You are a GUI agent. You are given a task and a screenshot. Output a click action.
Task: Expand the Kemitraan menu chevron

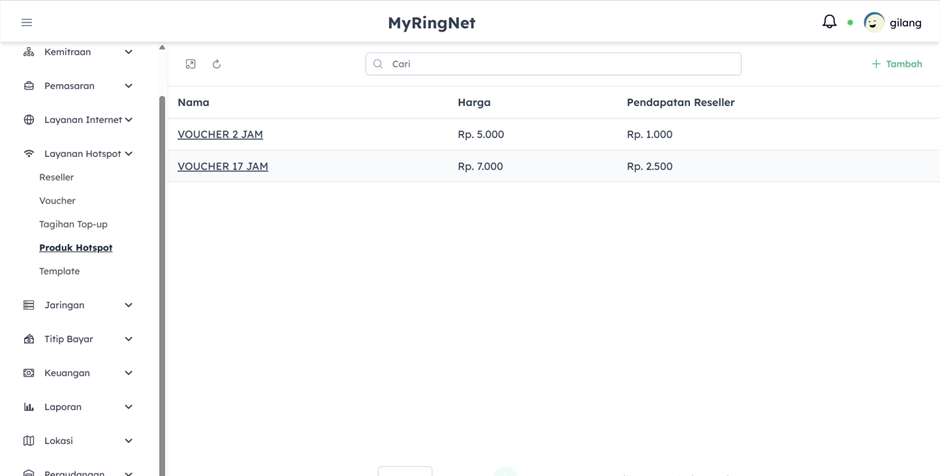click(x=128, y=52)
